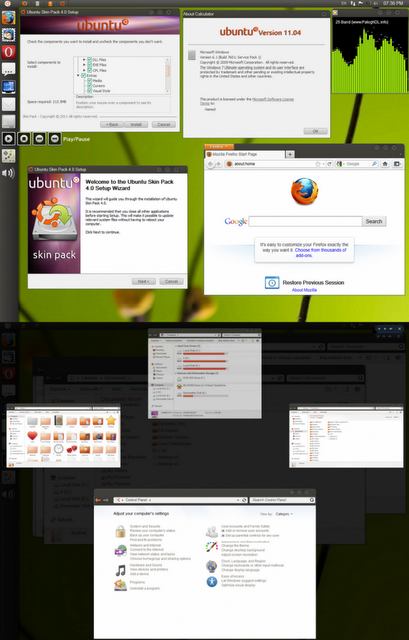
Task: Click the Firefox forward arrow button
Action: pos(219,164)
